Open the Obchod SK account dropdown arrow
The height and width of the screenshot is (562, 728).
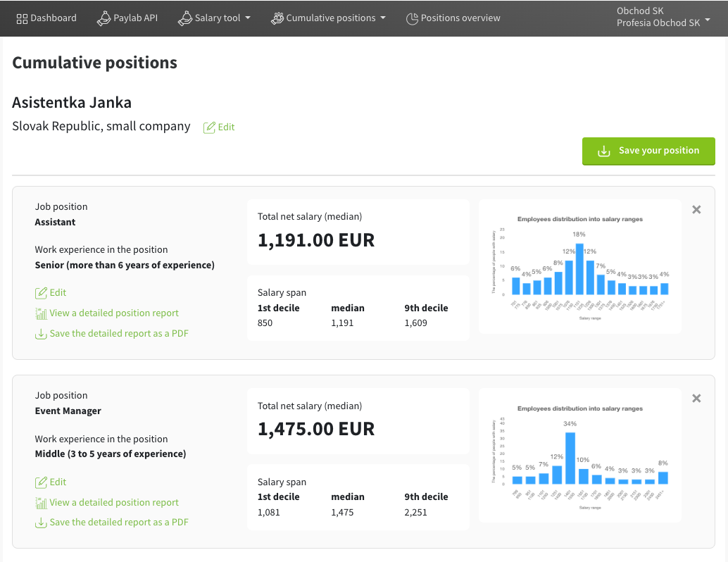click(708, 20)
